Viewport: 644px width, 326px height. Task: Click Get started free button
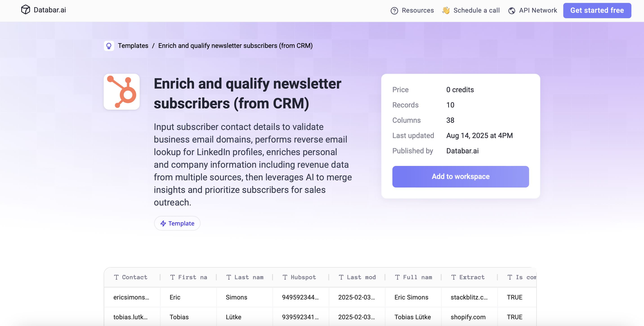coord(597,11)
